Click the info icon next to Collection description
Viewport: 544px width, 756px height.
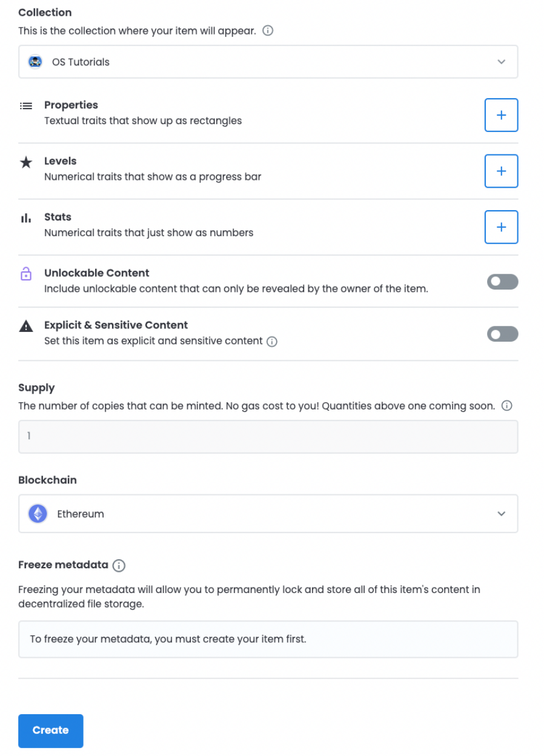[268, 30]
